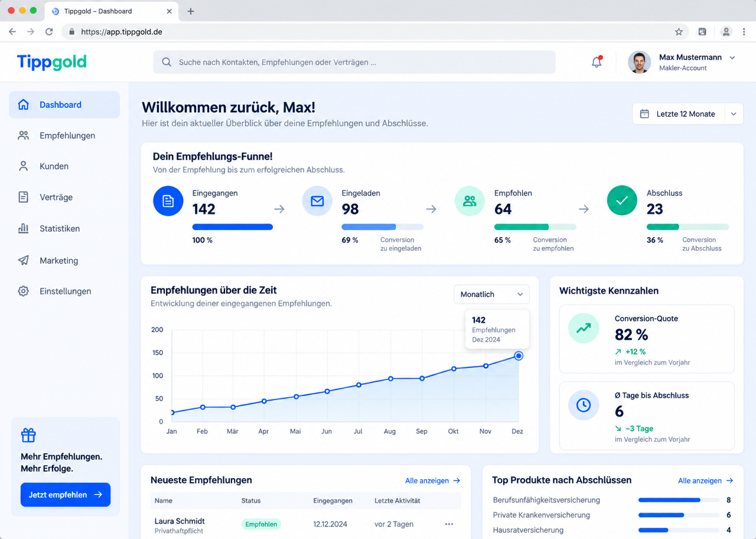
Task: Click Alle anzeigen for Top Produkte
Action: [706, 481]
